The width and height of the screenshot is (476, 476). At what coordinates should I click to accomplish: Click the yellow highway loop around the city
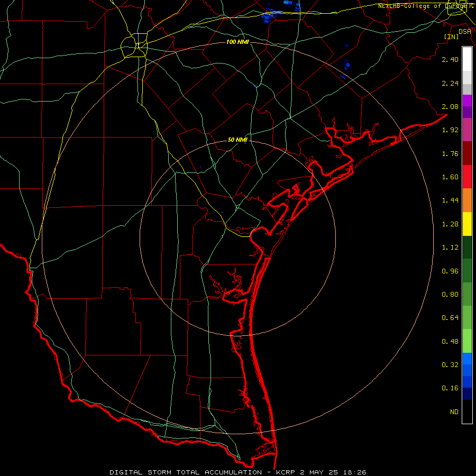[134, 47]
